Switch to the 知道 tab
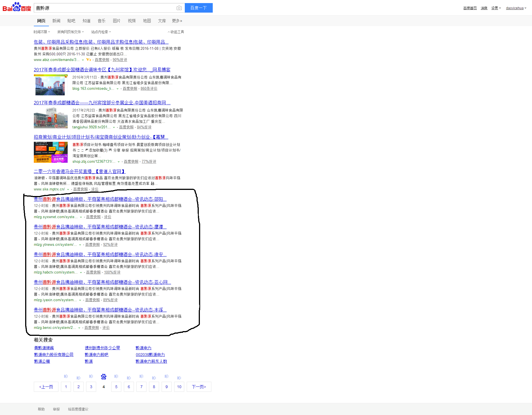 [x=86, y=21]
